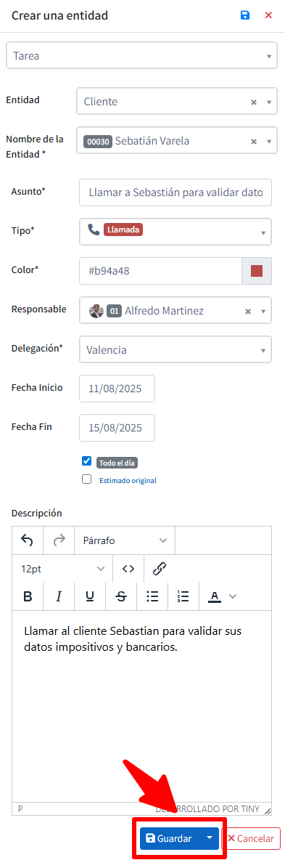
Task: Apply underline formatting to description
Action: 90,596
